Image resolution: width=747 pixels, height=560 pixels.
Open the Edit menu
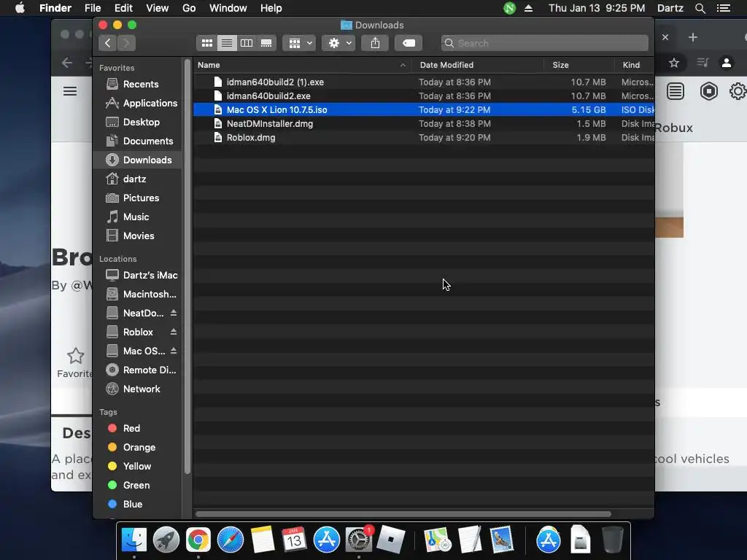pyautogui.click(x=123, y=8)
